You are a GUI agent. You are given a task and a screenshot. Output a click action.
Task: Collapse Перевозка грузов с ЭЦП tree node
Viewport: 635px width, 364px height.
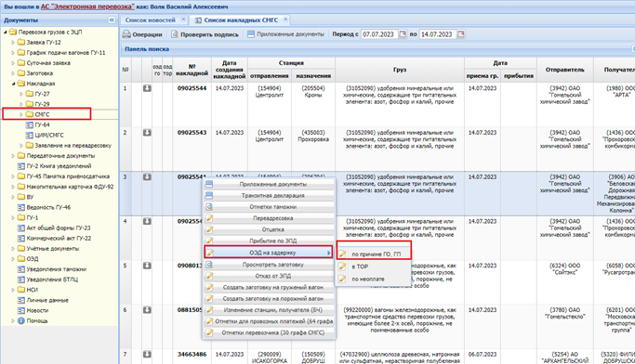[6, 32]
